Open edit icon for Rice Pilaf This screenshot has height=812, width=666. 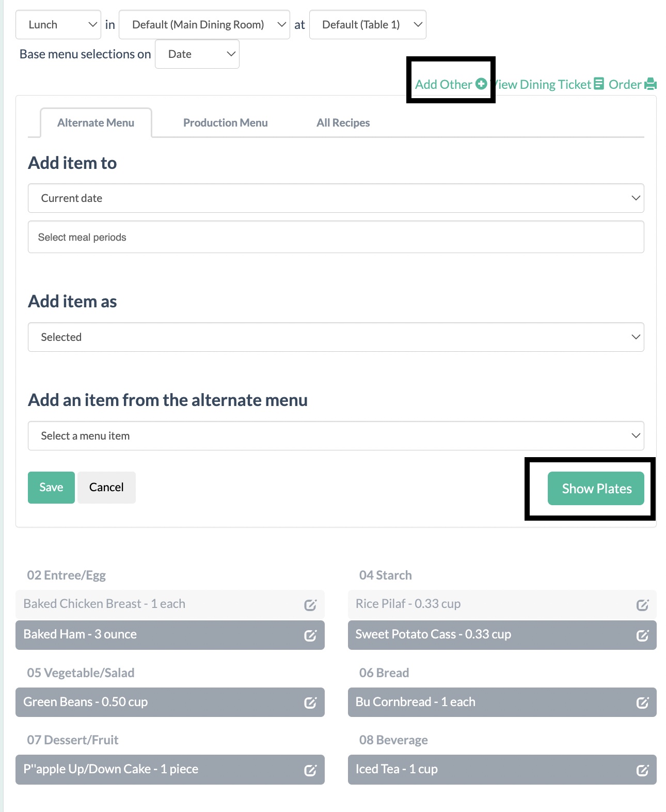coord(642,605)
